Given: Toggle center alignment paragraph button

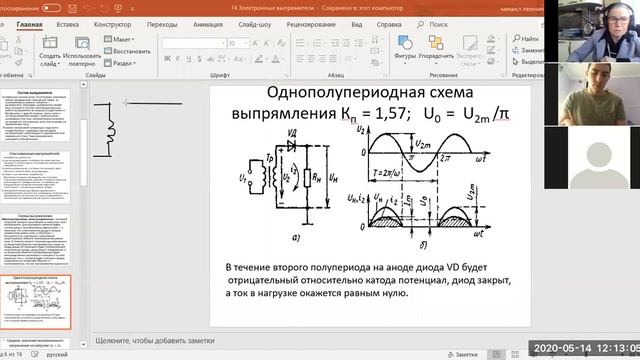Looking at the screenshot, I should coord(311,59).
